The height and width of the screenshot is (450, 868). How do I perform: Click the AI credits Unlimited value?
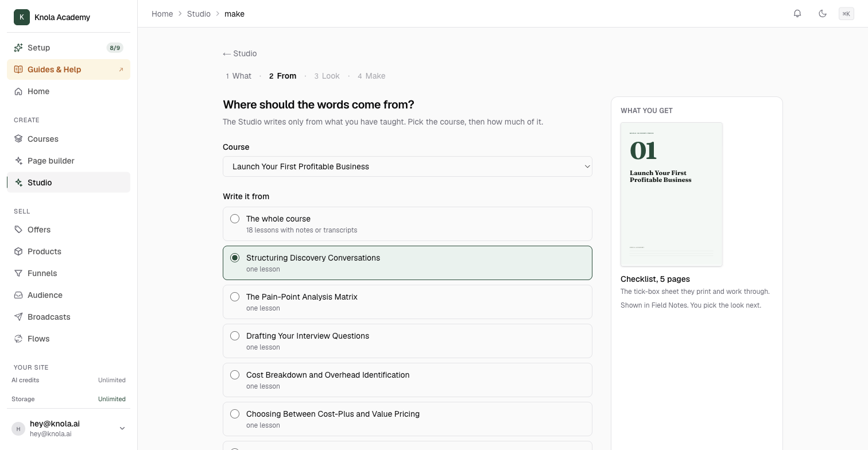tap(112, 380)
